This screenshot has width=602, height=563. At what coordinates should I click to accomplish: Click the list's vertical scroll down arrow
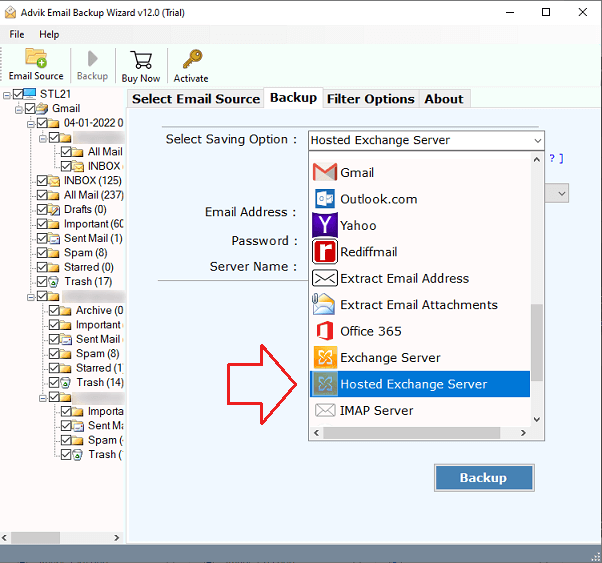click(x=537, y=419)
